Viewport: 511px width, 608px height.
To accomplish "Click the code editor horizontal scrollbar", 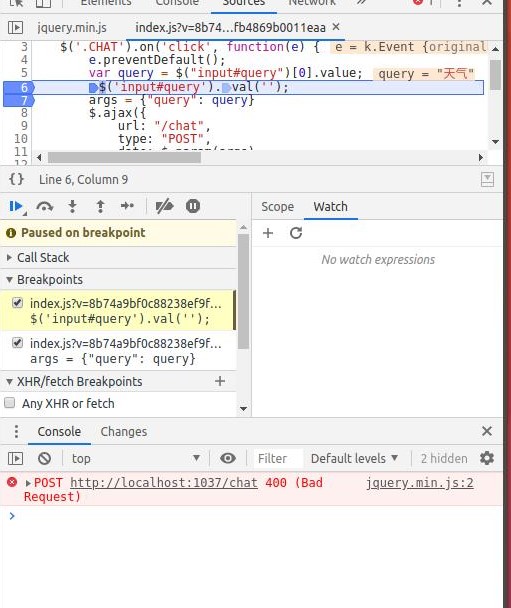I will click(x=124, y=157).
